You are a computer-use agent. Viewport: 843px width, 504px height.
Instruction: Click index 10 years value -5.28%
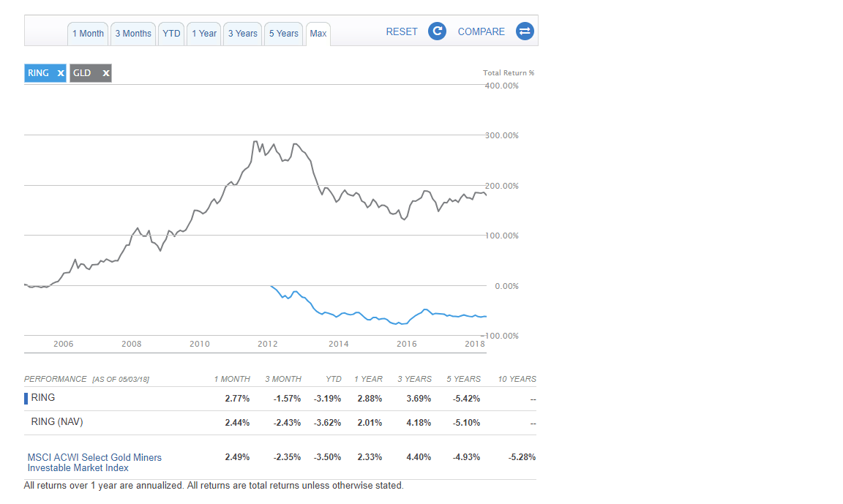pos(522,457)
